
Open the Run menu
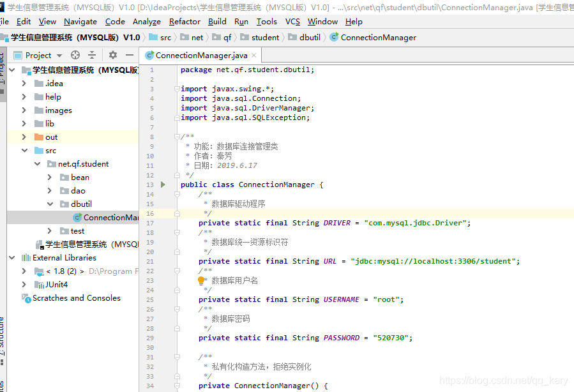click(241, 22)
